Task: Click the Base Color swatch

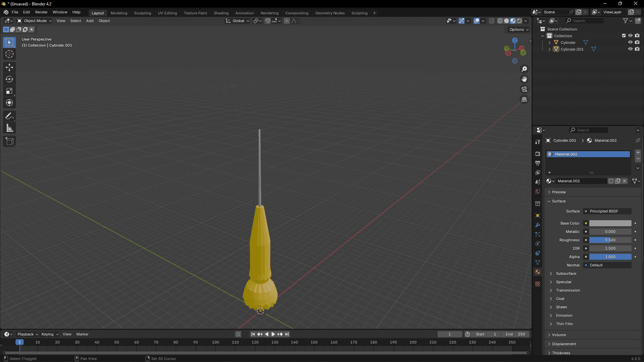Action: [610, 223]
